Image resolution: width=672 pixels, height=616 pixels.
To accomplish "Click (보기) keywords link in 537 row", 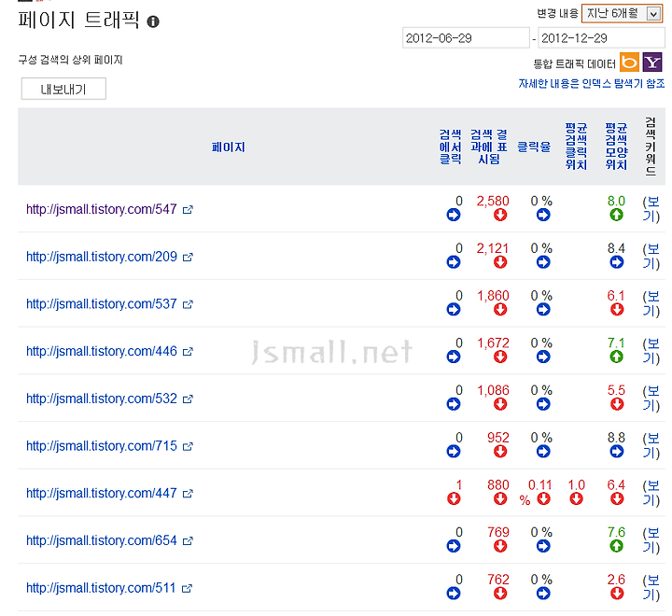I will [651, 304].
